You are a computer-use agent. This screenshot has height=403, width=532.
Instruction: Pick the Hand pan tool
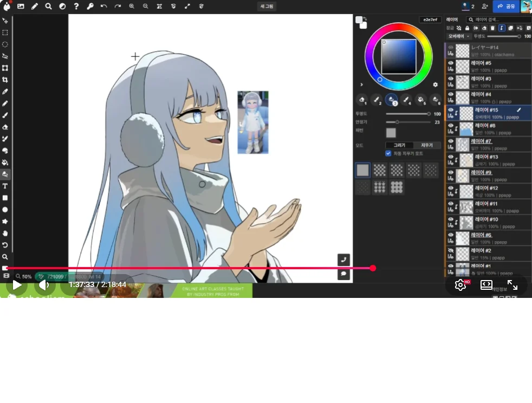5,233
